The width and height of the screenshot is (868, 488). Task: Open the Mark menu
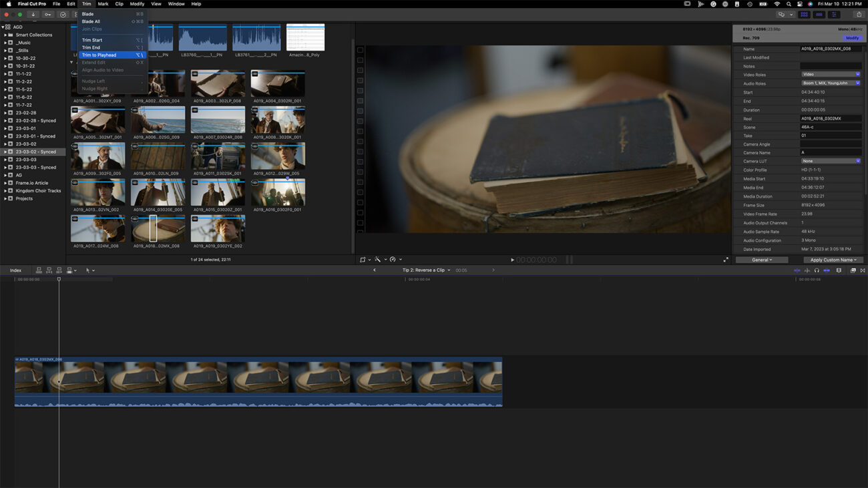[103, 3]
